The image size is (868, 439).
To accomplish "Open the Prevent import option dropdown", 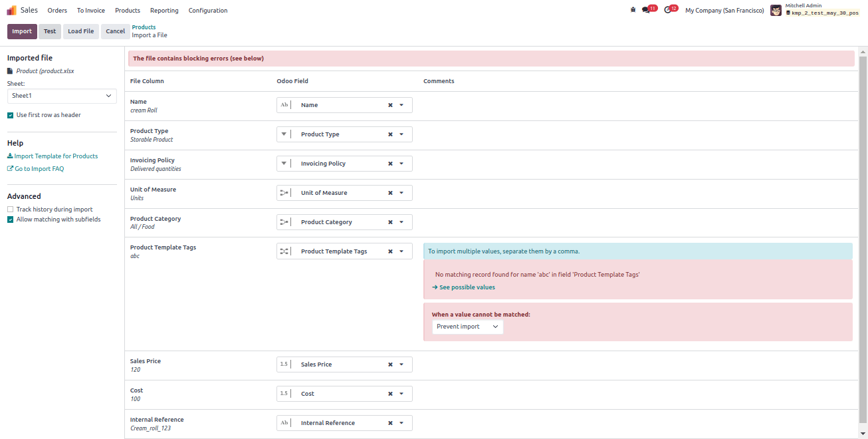I will tap(468, 327).
